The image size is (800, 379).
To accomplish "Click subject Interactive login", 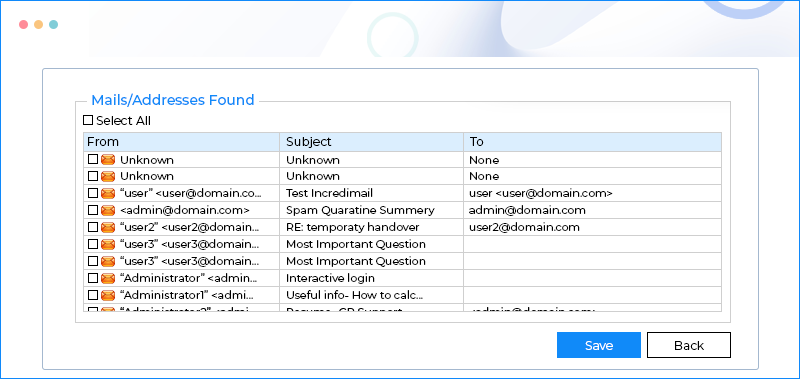I will coord(330,278).
